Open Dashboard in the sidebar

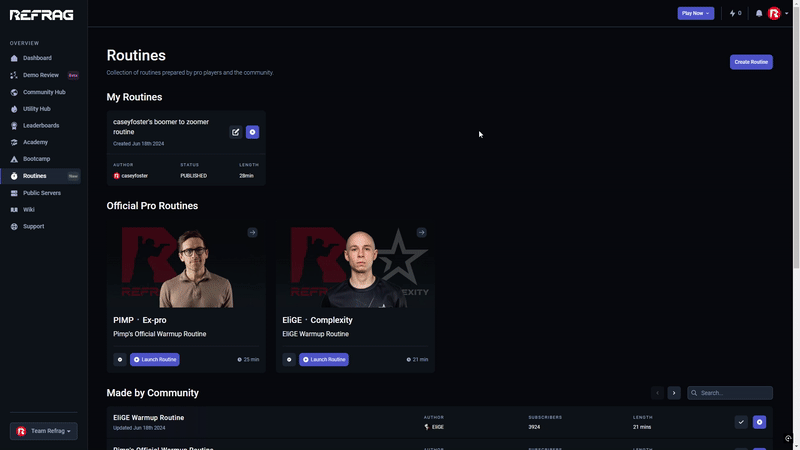click(x=37, y=58)
